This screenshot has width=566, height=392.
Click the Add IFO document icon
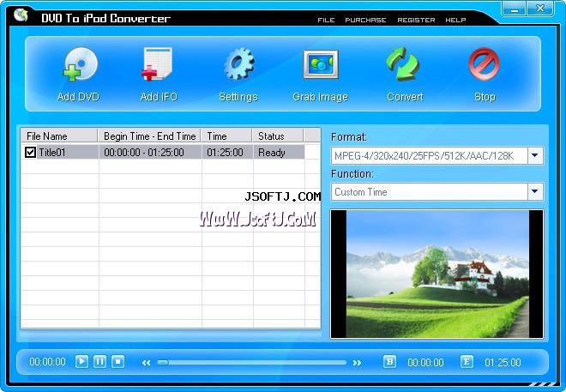pyautogui.click(x=157, y=63)
